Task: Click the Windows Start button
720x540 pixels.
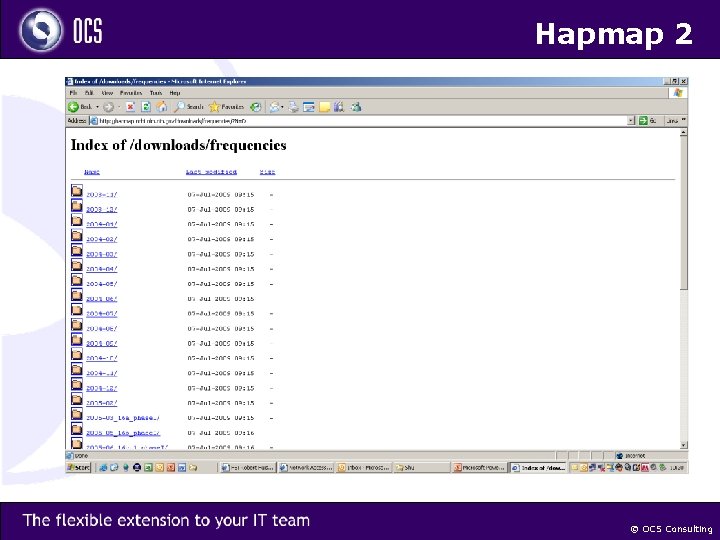Action: click(x=79, y=467)
